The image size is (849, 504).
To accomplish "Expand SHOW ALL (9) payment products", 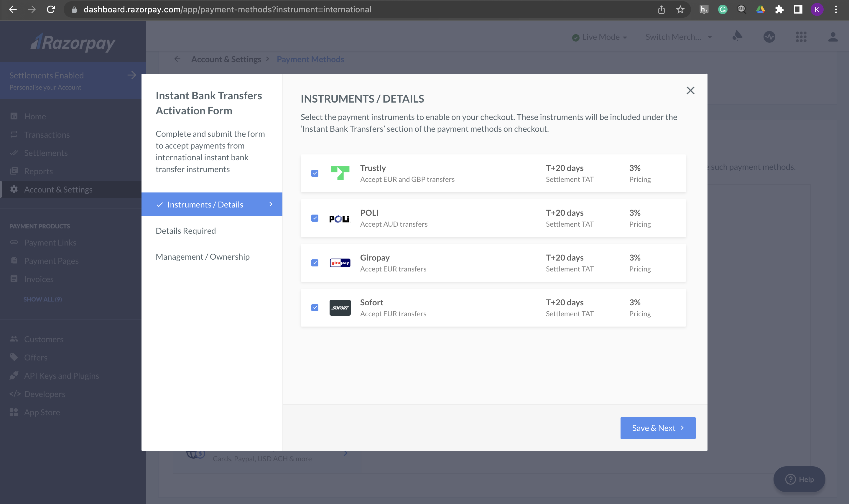I will pyautogui.click(x=42, y=299).
